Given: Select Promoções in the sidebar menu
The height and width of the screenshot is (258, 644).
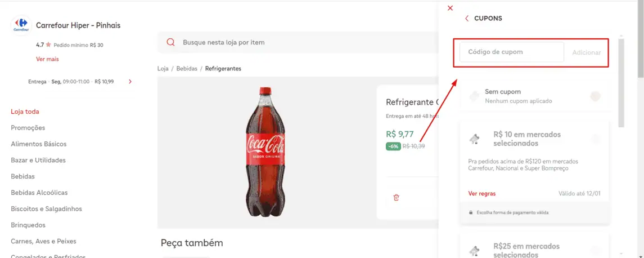Looking at the screenshot, I should 28,128.
